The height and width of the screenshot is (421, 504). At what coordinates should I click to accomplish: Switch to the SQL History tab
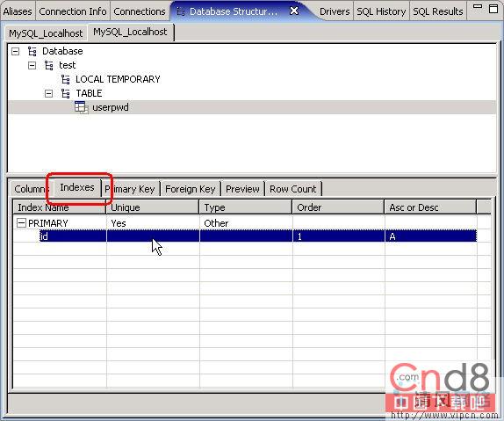(x=381, y=11)
